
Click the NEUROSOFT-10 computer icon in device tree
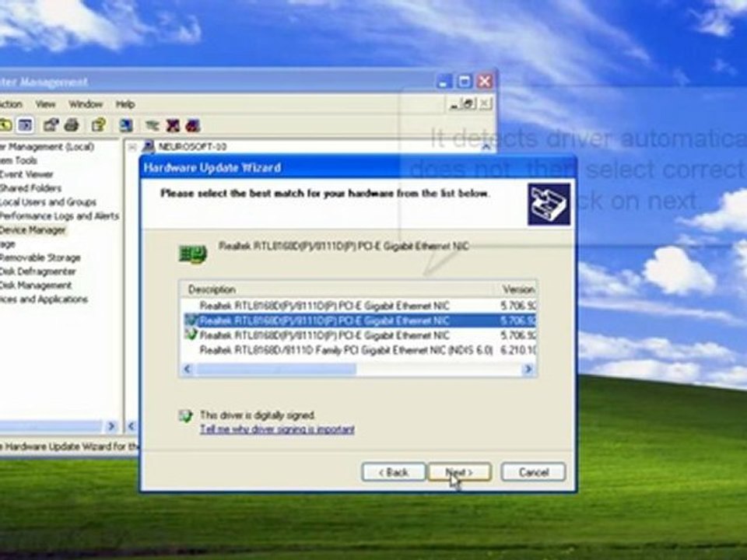click(148, 146)
